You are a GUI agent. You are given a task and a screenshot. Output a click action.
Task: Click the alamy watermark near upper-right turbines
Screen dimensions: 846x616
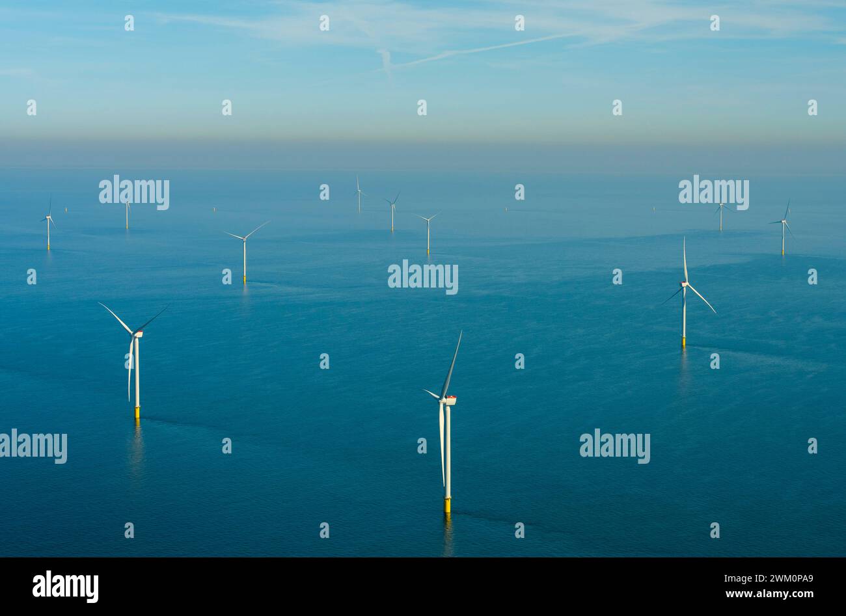pos(713,193)
